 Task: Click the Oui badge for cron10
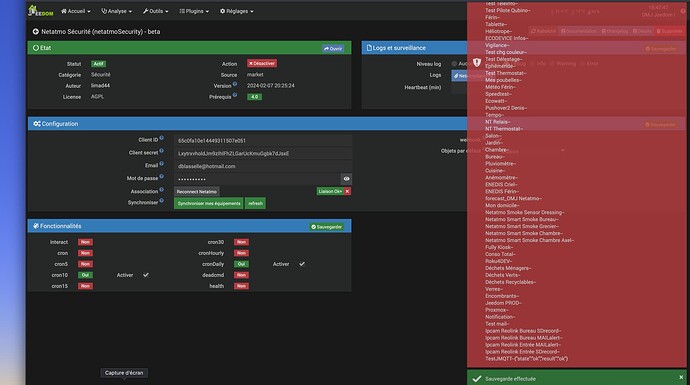point(85,275)
